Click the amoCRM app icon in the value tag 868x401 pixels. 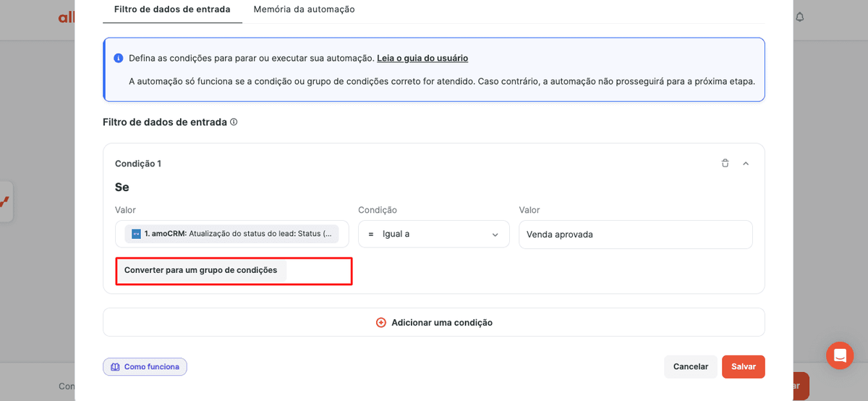click(136, 234)
